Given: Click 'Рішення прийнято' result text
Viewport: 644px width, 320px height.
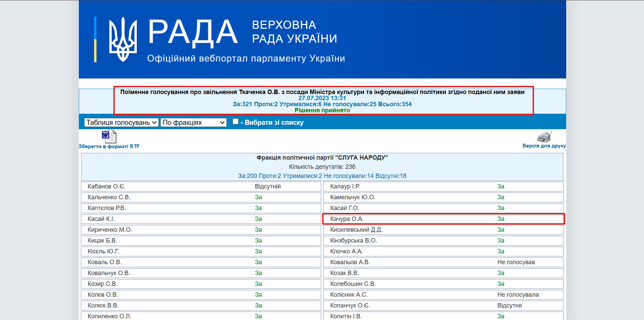Looking at the screenshot, I should [x=322, y=110].
